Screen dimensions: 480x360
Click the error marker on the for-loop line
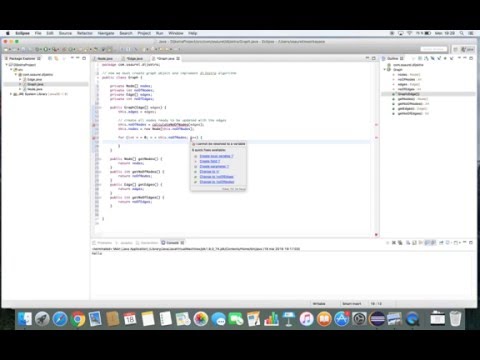[94, 138]
